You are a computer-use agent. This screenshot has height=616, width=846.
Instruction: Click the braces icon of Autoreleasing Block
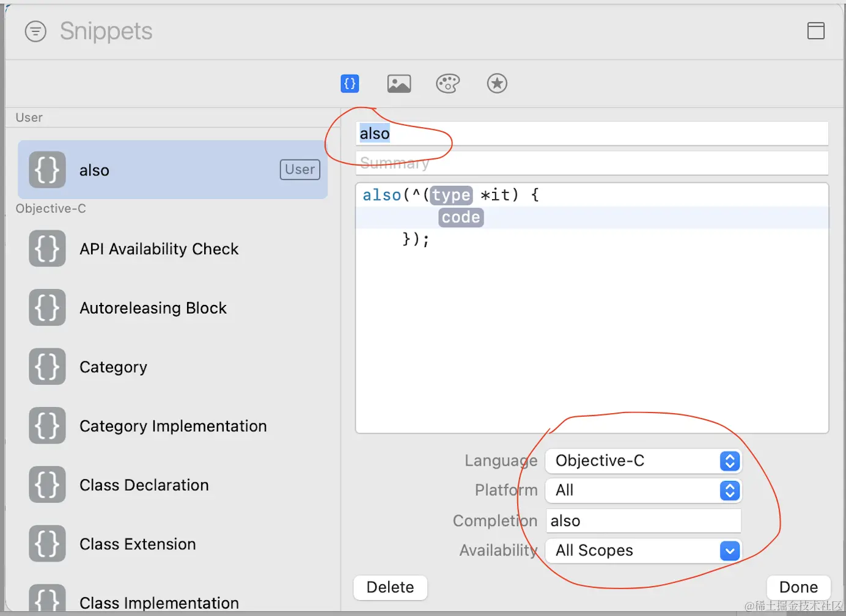pos(47,307)
